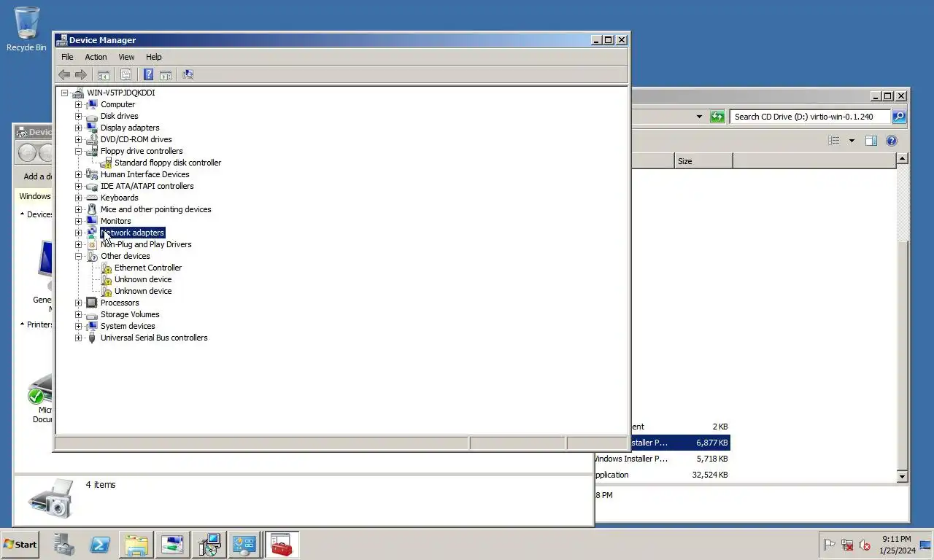The width and height of the screenshot is (934, 560).
Task: Select the Monitors category icon
Action: pos(92,221)
